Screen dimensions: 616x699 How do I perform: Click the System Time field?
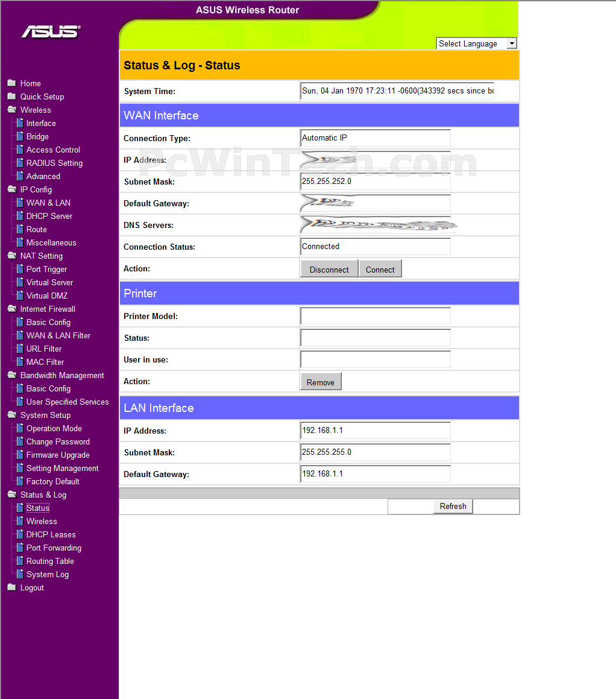point(397,91)
